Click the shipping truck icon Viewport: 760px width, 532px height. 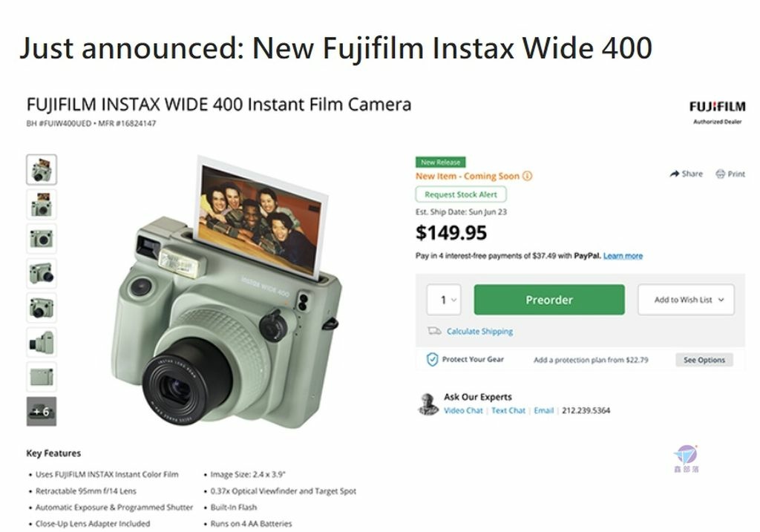pos(434,331)
